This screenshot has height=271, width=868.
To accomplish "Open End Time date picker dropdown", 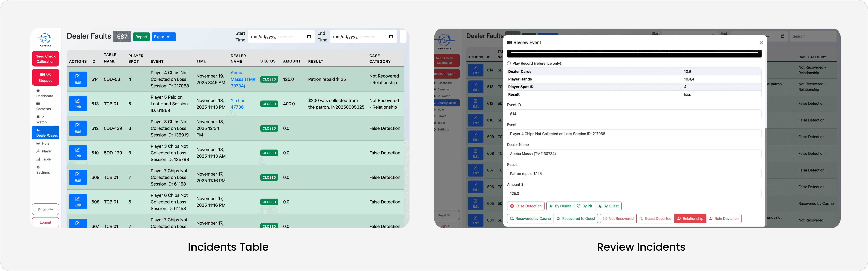I will tap(391, 36).
